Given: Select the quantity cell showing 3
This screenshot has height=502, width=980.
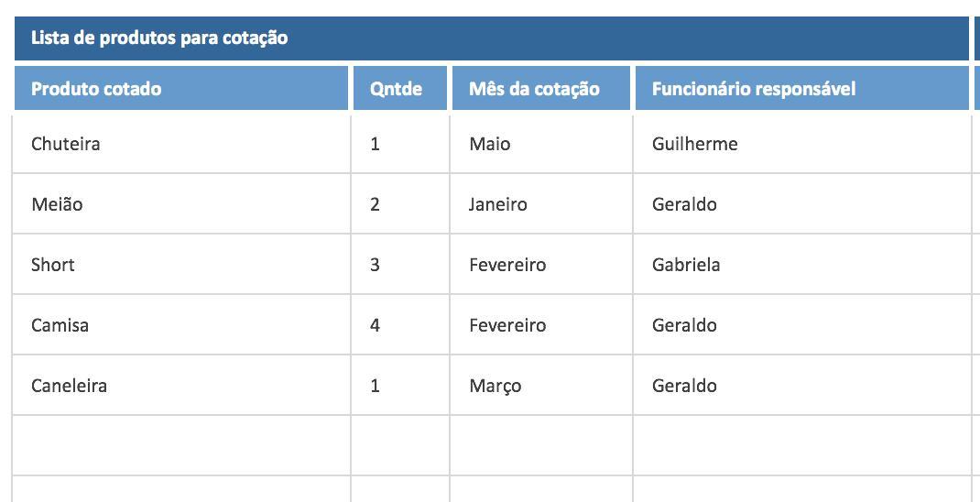Looking at the screenshot, I should point(400,265).
